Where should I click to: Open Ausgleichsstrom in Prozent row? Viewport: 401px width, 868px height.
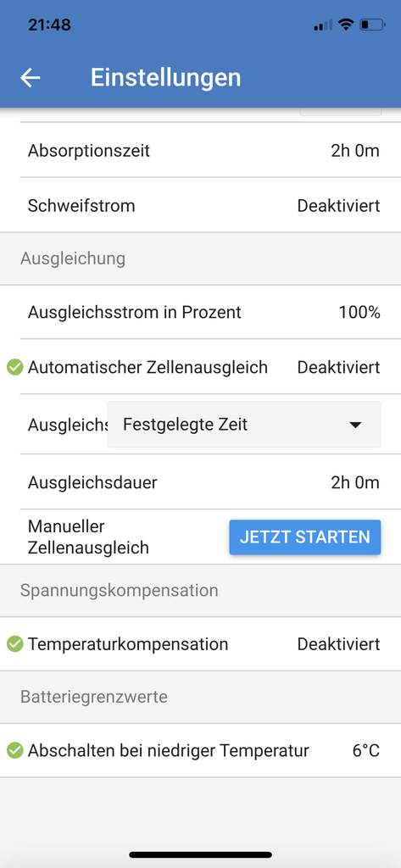click(x=200, y=312)
